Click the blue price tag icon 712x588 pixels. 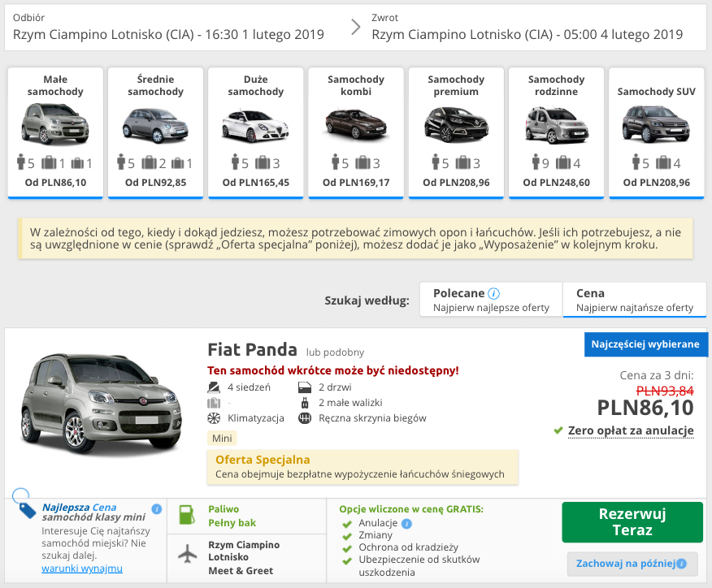pyautogui.click(x=27, y=510)
